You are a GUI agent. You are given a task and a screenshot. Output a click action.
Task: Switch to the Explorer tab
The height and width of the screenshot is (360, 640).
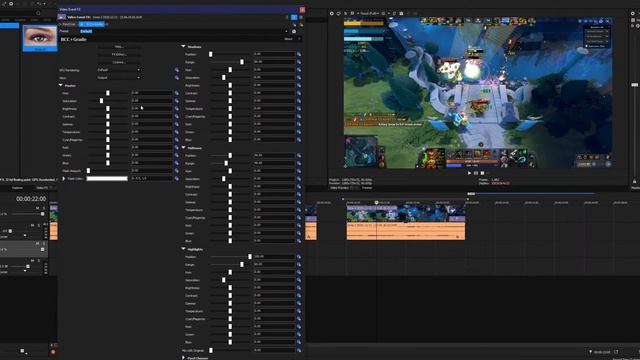click(18, 188)
